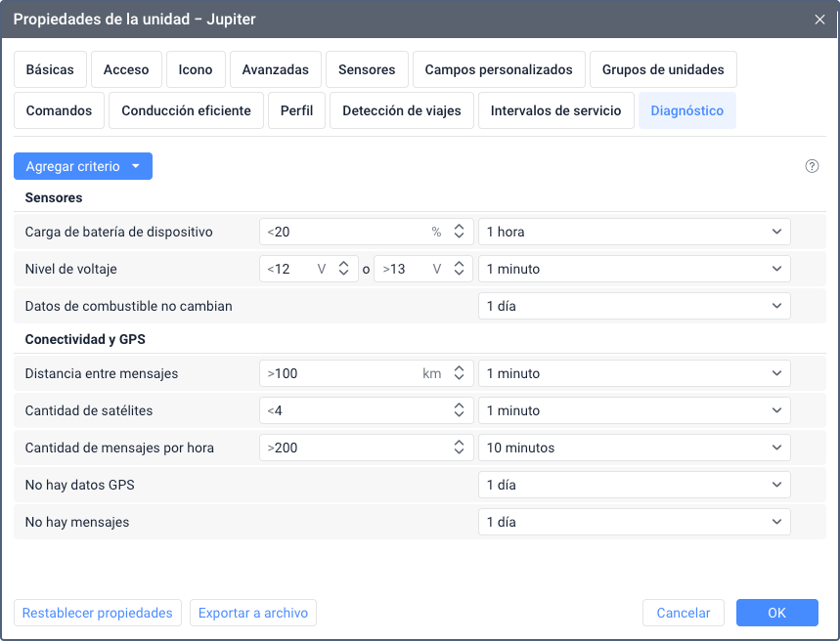Click stepper for satellite count field
Screen dimensions: 840x641
pyautogui.click(x=459, y=410)
